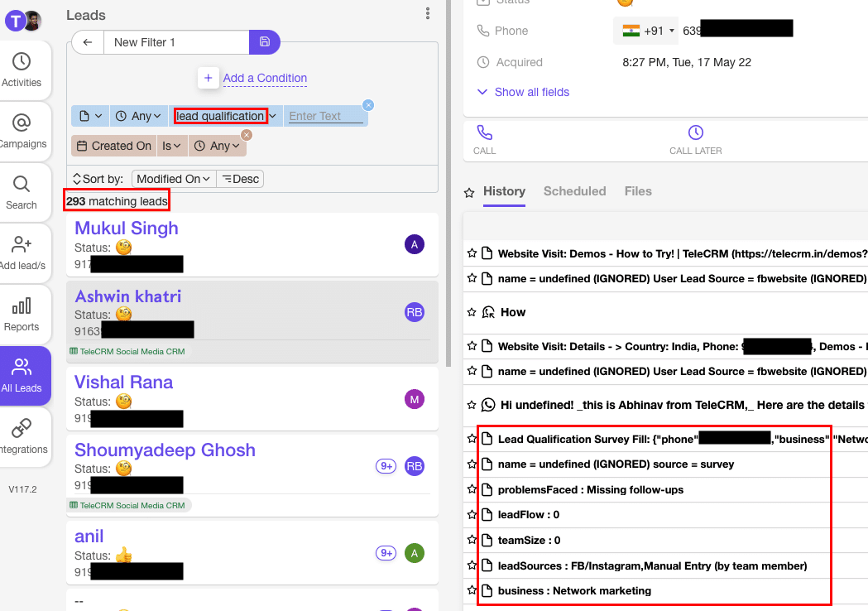
Task: Save the New Filter 1 filter
Action: [264, 42]
